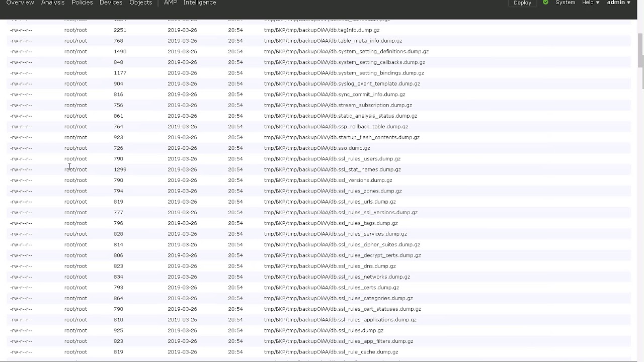Click file size value 925
Viewport: 644px width, 362px height.
tap(118, 330)
